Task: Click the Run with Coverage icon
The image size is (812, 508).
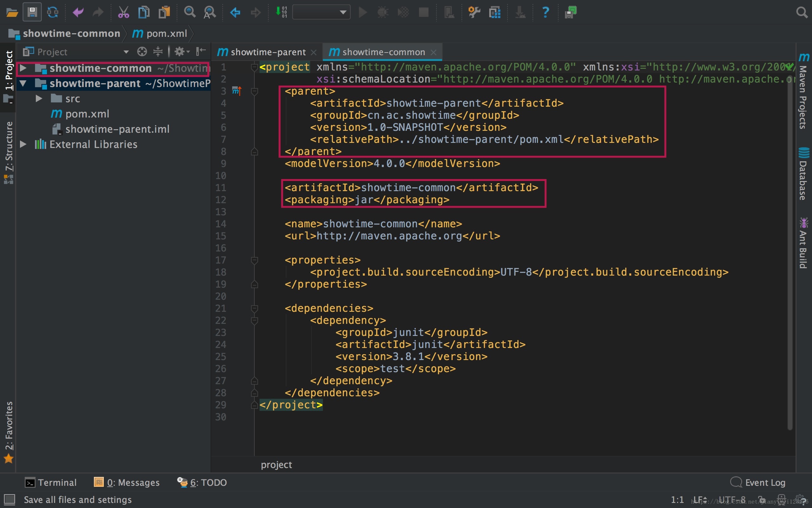Action: [403, 12]
